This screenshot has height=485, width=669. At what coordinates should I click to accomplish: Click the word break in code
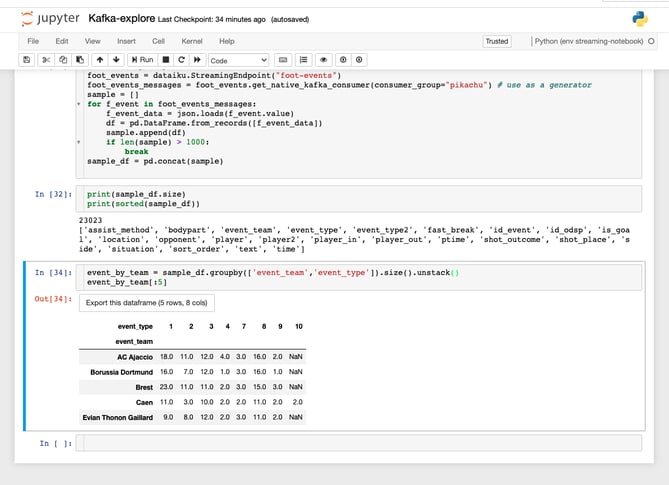click(x=137, y=152)
